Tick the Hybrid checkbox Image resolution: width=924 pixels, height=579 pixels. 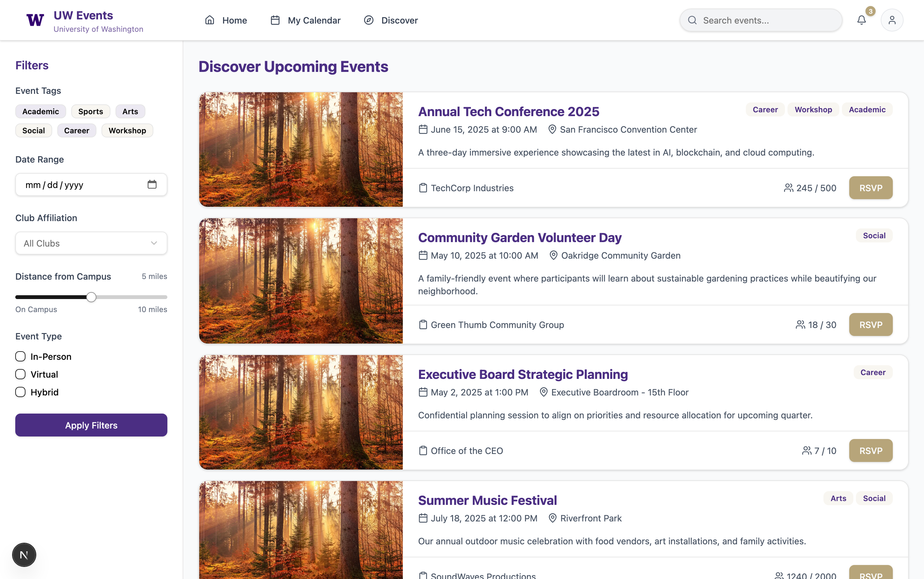[21, 392]
